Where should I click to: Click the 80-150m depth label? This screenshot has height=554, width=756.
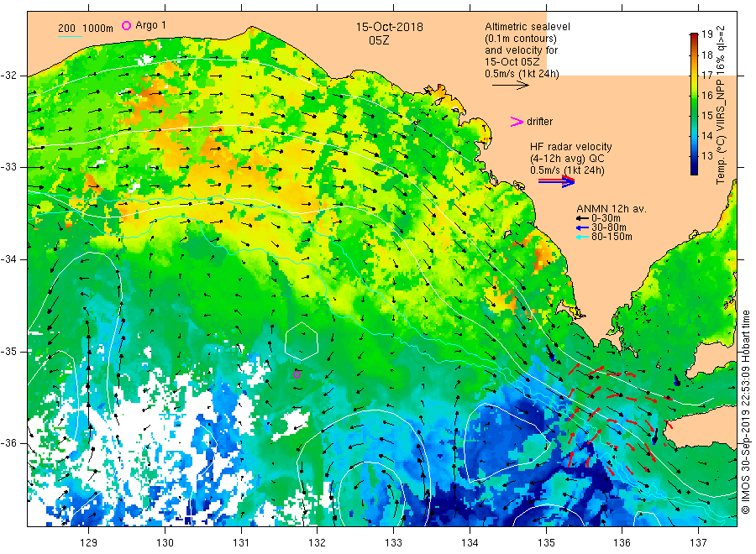612,237
